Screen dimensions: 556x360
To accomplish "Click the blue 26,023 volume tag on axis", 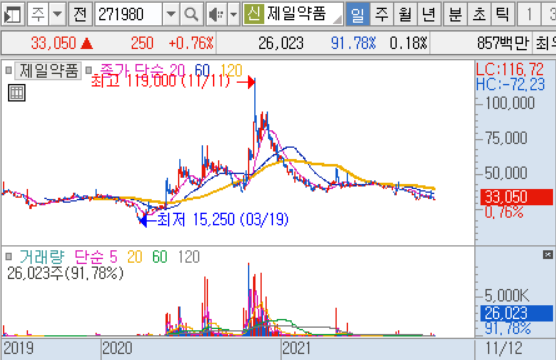I will (516, 313).
